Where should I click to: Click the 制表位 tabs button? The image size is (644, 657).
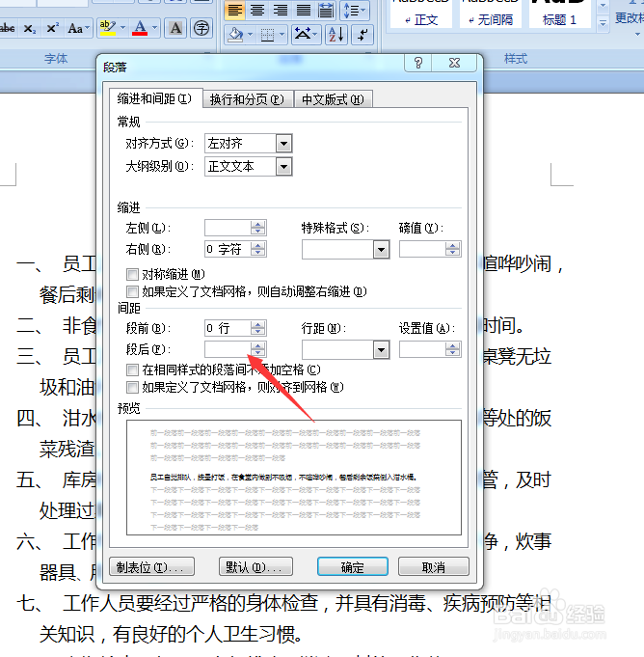(151, 567)
